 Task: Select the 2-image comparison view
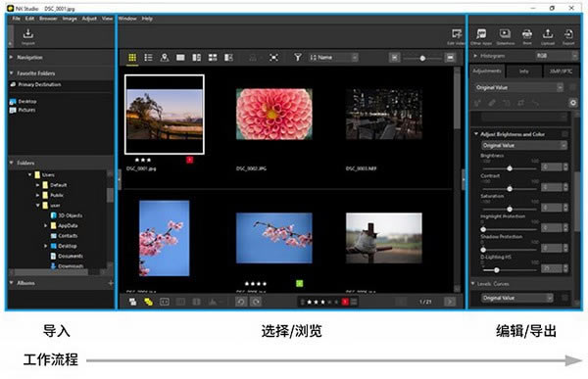click(197, 58)
